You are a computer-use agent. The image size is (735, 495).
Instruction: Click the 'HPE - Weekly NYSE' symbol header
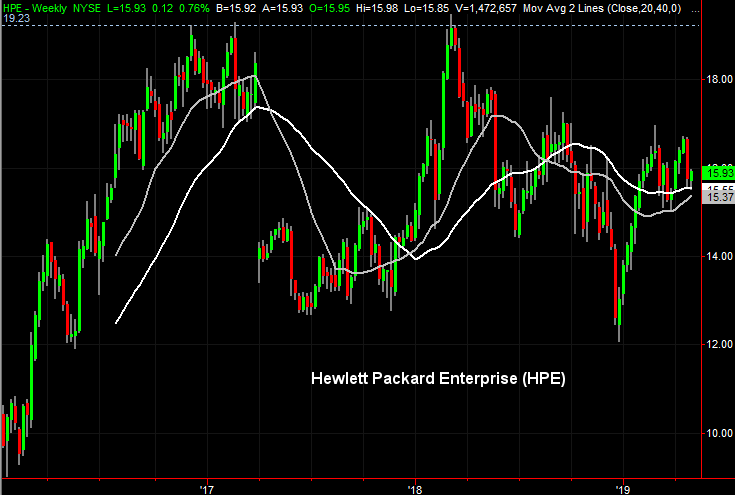pyautogui.click(x=51, y=8)
